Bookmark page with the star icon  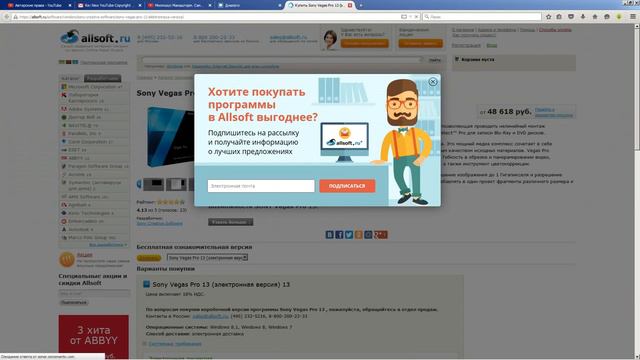(548, 17)
